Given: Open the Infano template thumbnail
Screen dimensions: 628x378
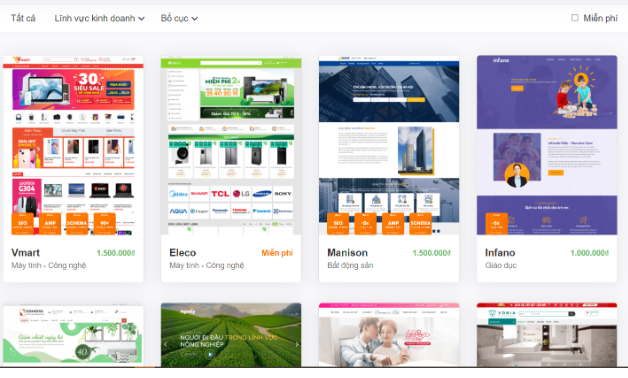Looking at the screenshot, I should pos(547,145).
